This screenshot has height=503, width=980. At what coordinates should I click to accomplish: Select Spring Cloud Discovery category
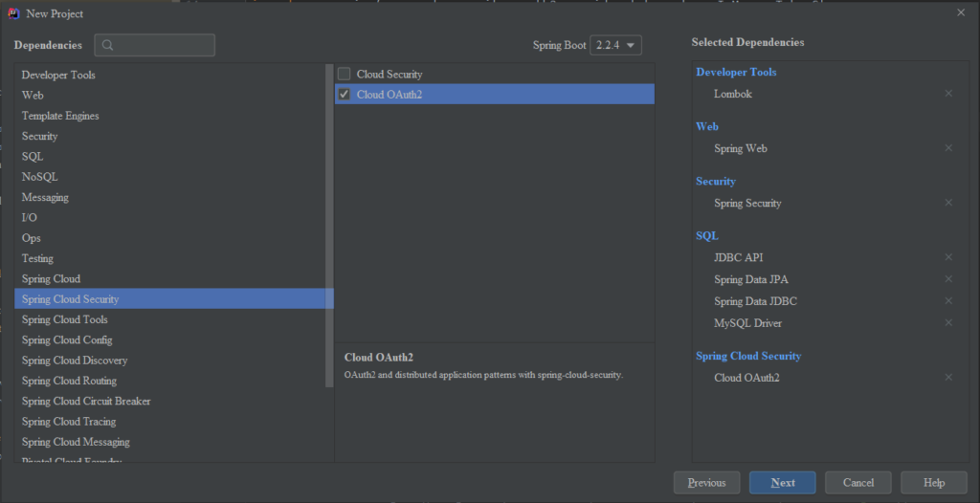pos(174,360)
